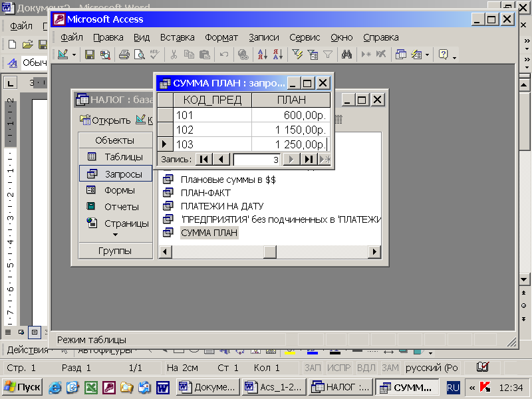Open the Правка menu
532x399 pixels.
pyautogui.click(x=108, y=37)
